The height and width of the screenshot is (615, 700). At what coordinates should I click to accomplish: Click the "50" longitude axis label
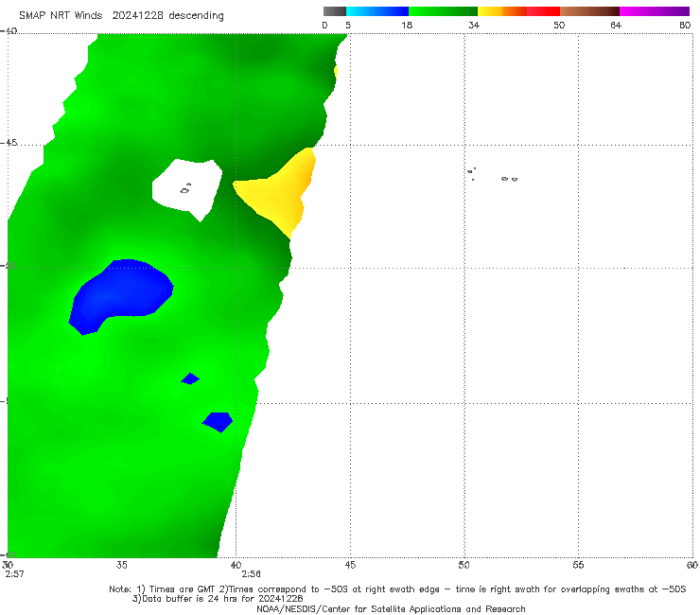click(464, 565)
